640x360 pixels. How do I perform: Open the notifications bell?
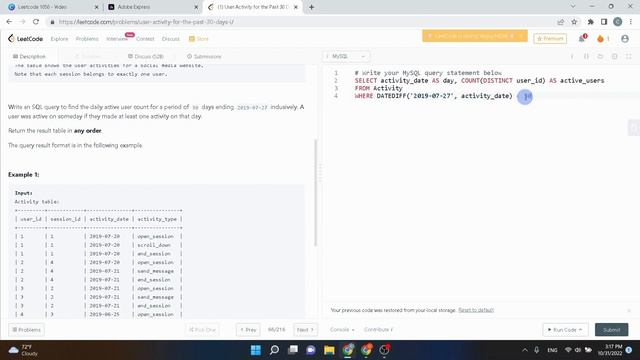[582, 39]
